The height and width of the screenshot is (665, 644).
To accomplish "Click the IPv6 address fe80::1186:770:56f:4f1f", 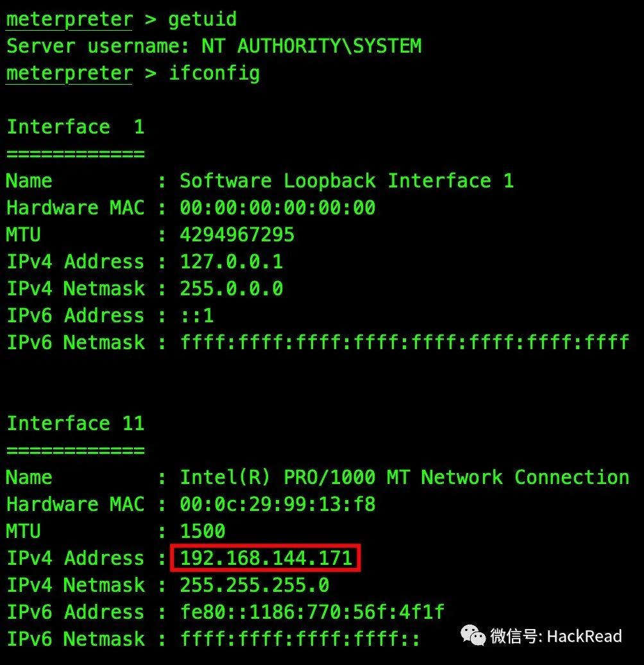I will click(x=312, y=612).
